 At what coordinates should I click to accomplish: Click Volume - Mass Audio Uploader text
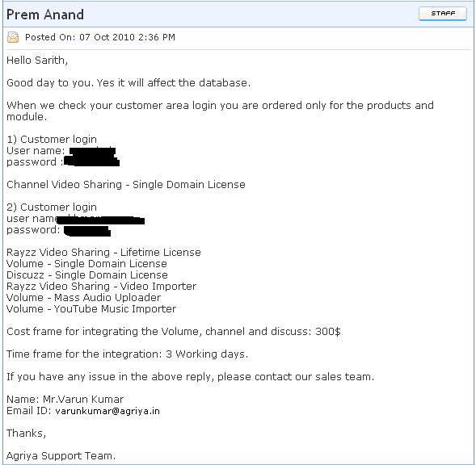83,297
